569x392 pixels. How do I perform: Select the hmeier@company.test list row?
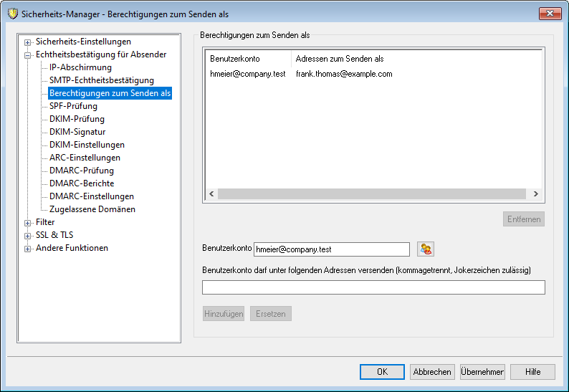[248, 74]
